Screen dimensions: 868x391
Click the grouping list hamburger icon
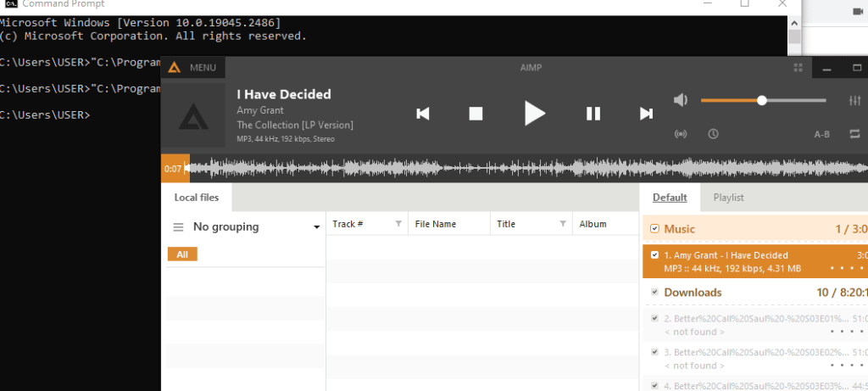[178, 227]
